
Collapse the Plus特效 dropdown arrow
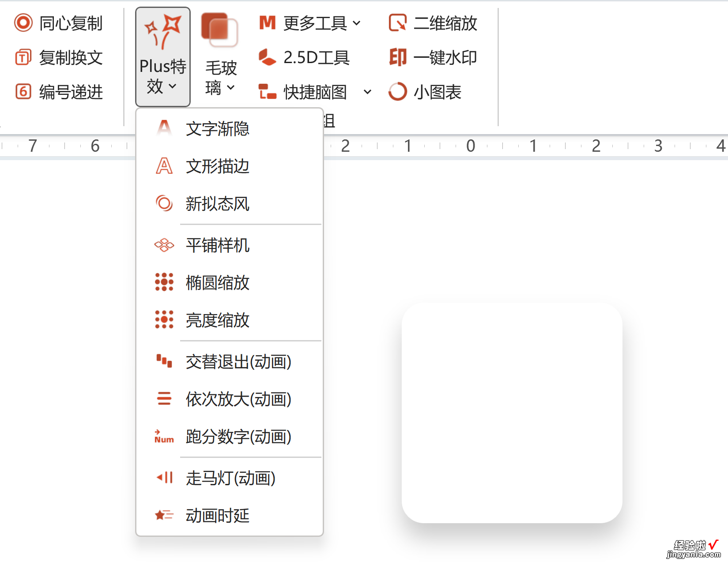173,86
